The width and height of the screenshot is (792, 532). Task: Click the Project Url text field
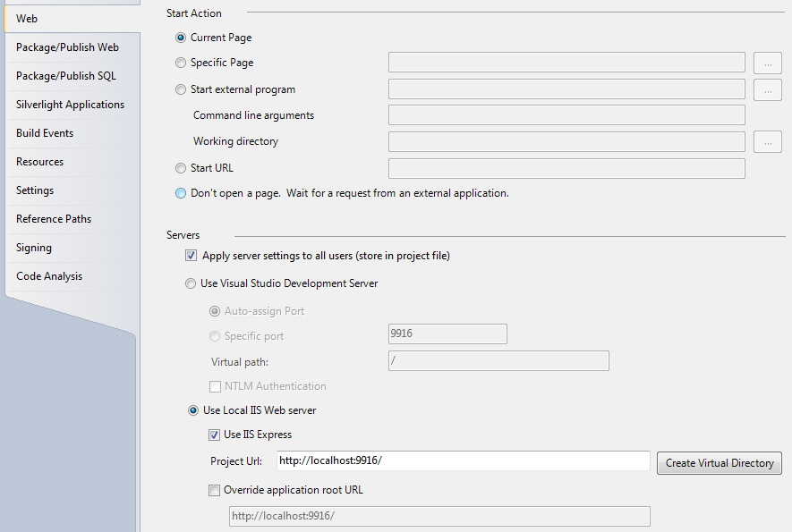click(463, 460)
